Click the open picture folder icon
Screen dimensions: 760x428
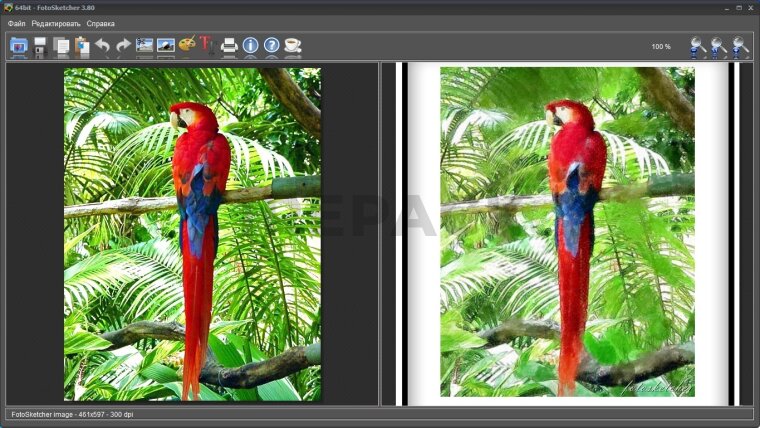19,45
